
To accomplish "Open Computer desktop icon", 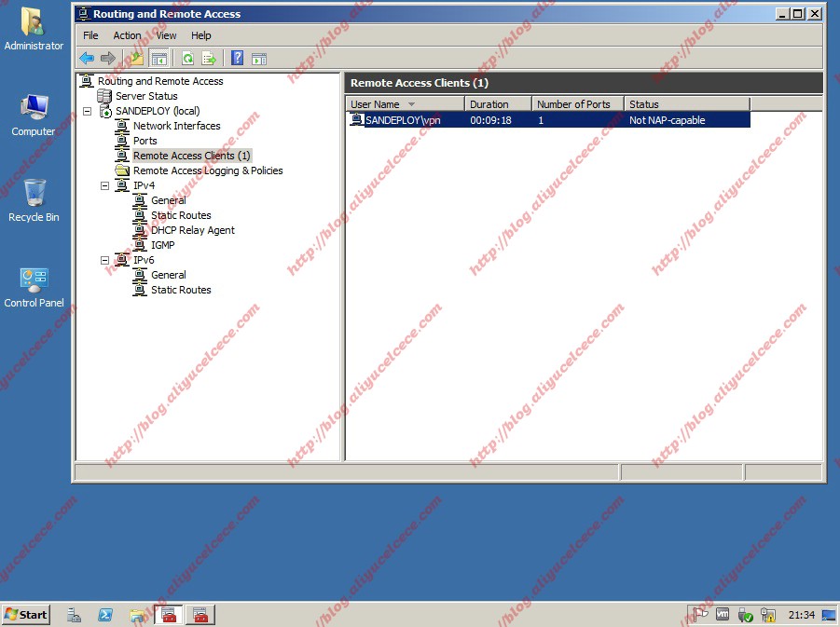I will pyautogui.click(x=34, y=115).
